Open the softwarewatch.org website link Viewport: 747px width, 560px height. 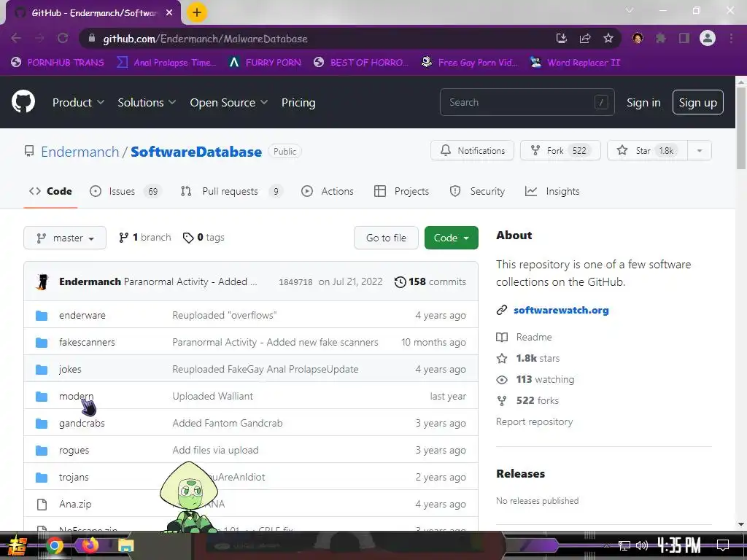click(x=561, y=310)
